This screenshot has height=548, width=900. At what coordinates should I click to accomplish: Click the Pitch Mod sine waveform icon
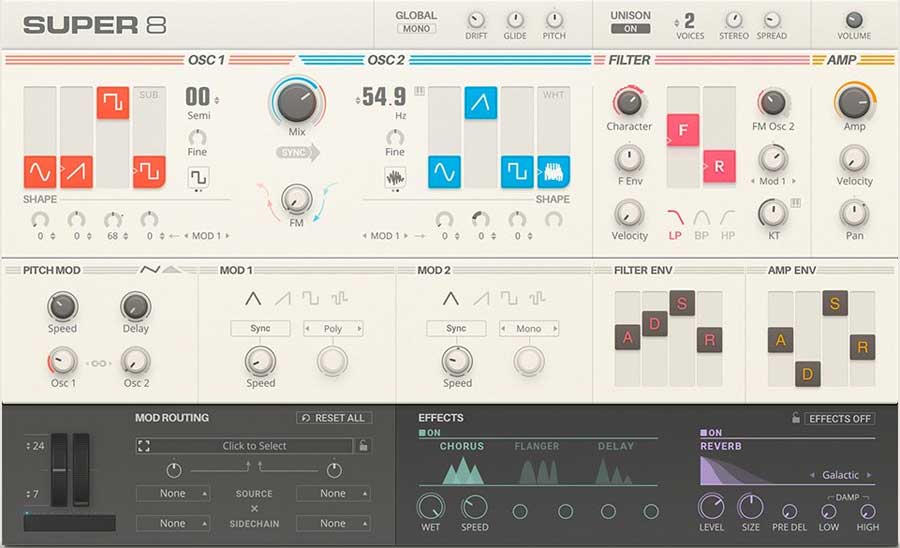150,270
